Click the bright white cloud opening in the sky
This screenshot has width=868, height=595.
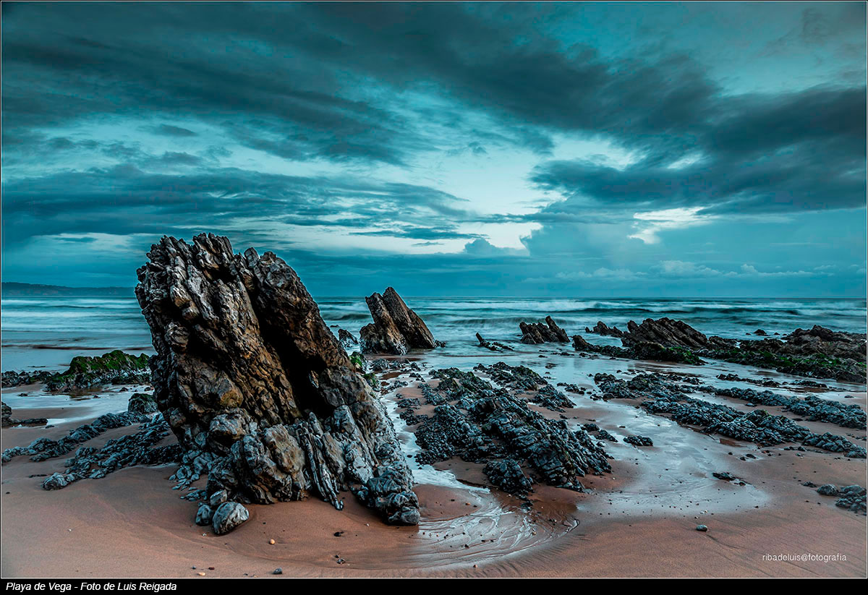tap(499, 210)
